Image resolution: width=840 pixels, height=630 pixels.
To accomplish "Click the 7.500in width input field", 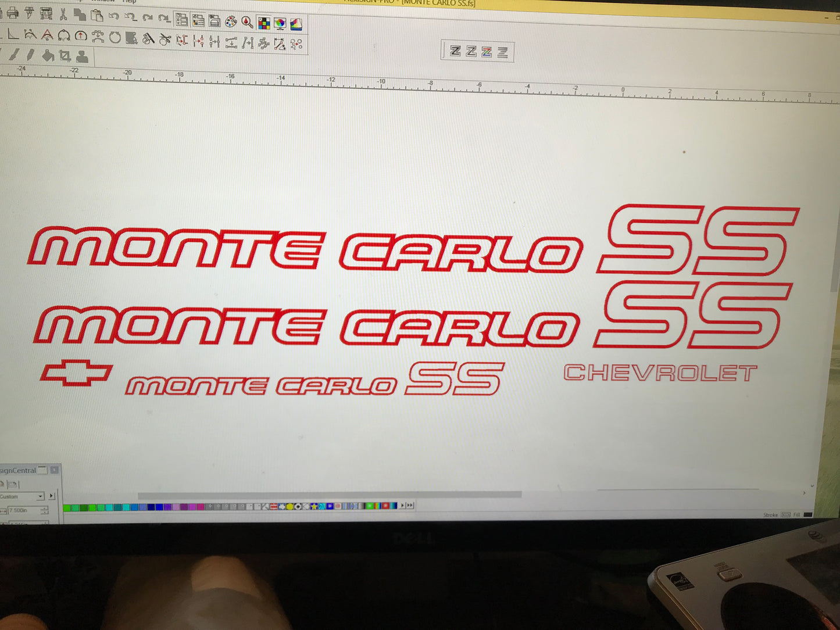I will click(23, 510).
